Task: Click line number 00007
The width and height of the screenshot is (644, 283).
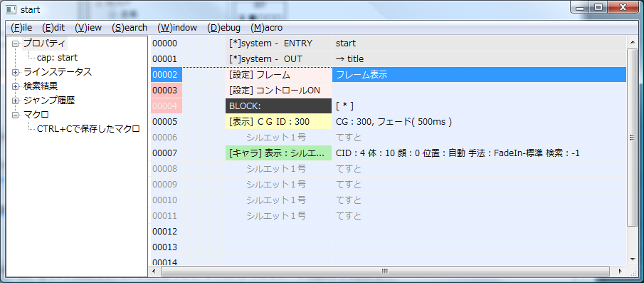Action: tap(164, 153)
